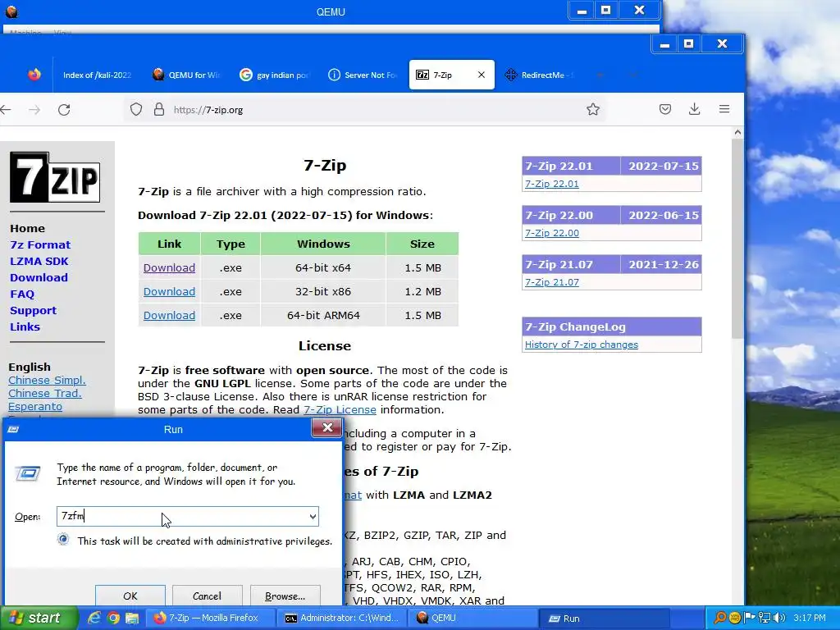Screen dimensions: 840x630
Task: Click the Run dialog computer icon
Action: pyautogui.click(x=27, y=473)
